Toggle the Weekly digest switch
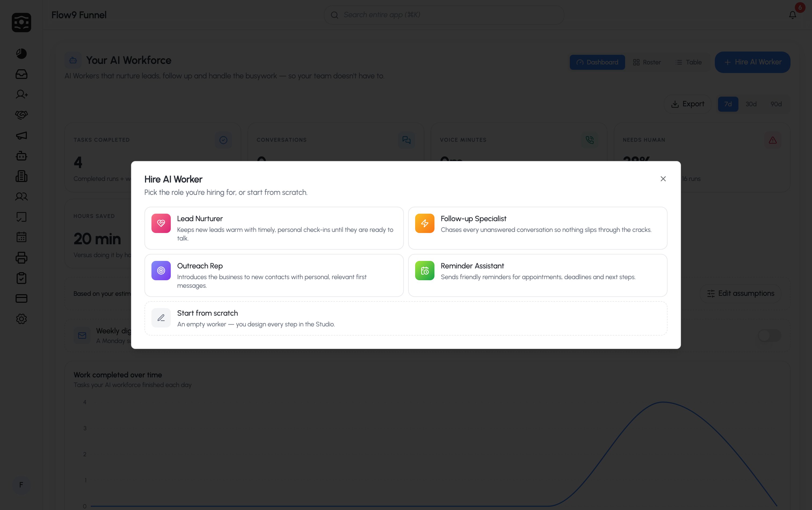The image size is (812, 510). (x=770, y=336)
